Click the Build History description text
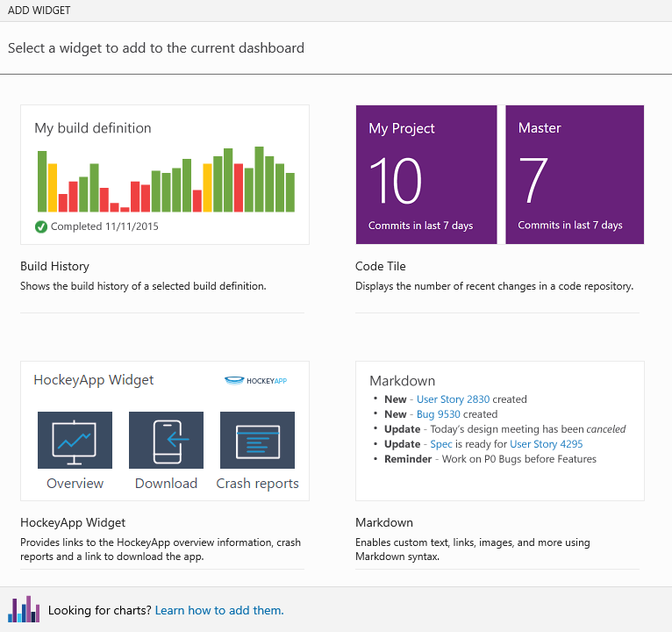This screenshot has height=632, width=672. tap(143, 286)
